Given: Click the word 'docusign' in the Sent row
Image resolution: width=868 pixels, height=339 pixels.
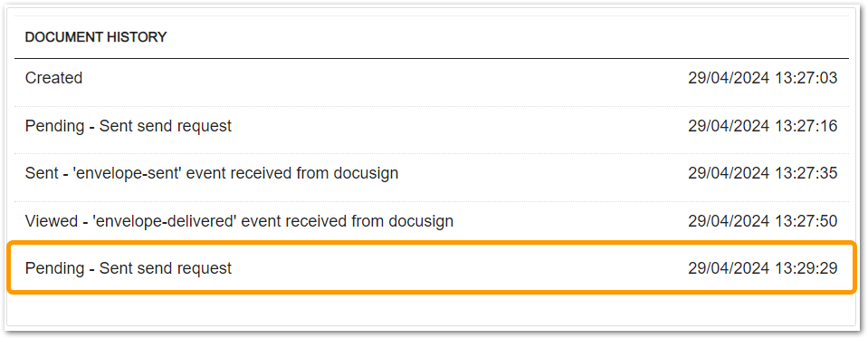Looking at the screenshot, I should tap(366, 174).
